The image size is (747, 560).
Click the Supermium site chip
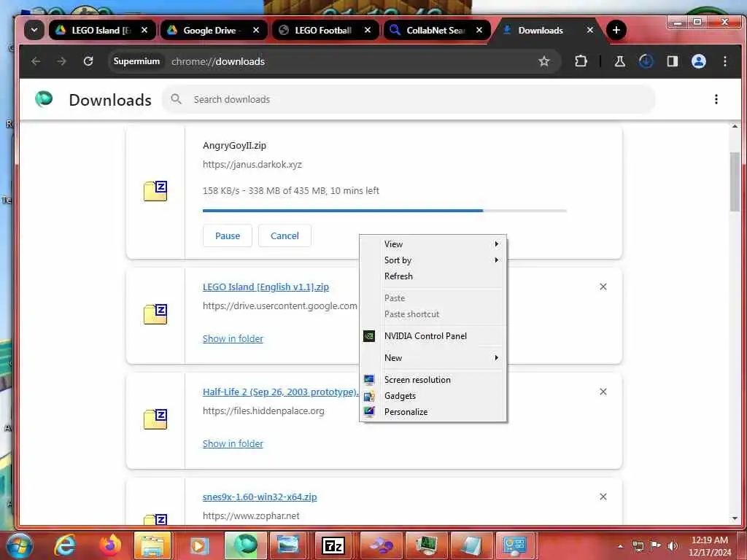[136, 61]
